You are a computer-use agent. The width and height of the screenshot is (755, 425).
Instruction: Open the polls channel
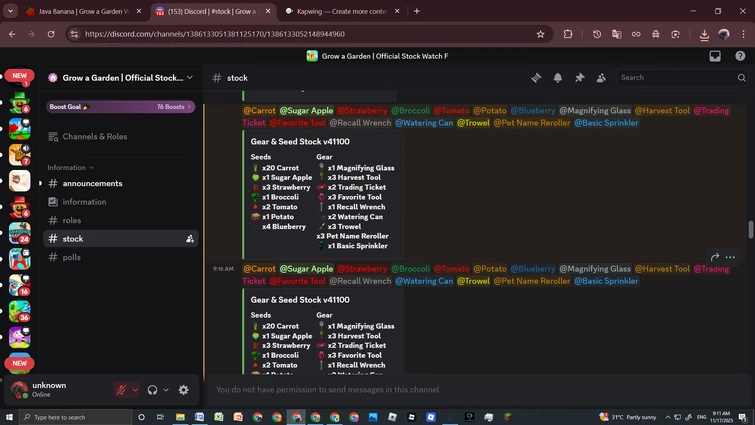point(120,257)
